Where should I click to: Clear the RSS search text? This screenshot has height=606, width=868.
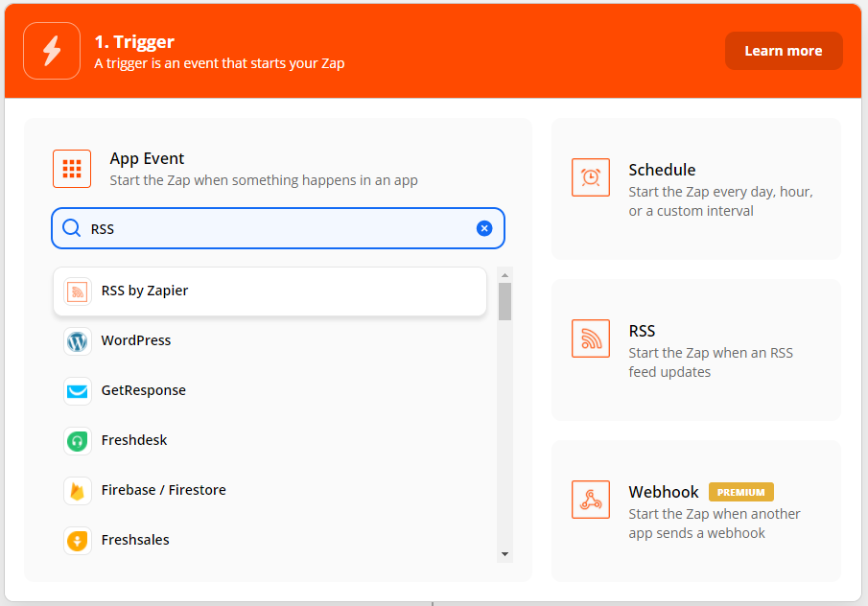(x=484, y=228)
